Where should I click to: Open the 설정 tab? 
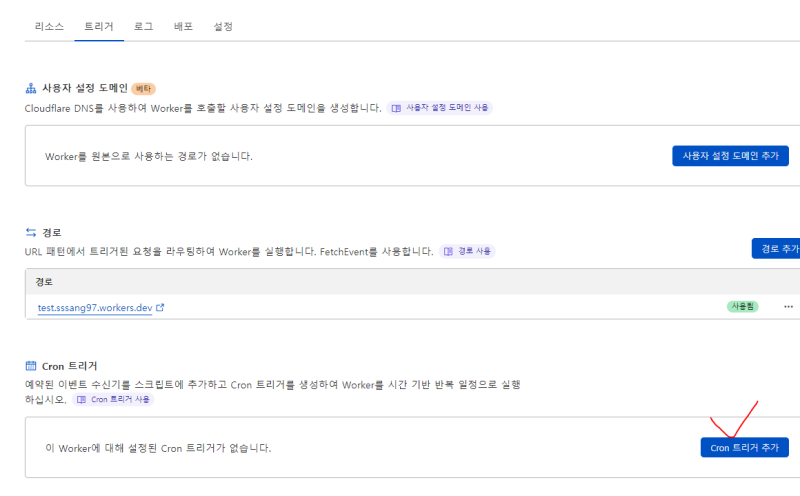[x=223, y=26]
